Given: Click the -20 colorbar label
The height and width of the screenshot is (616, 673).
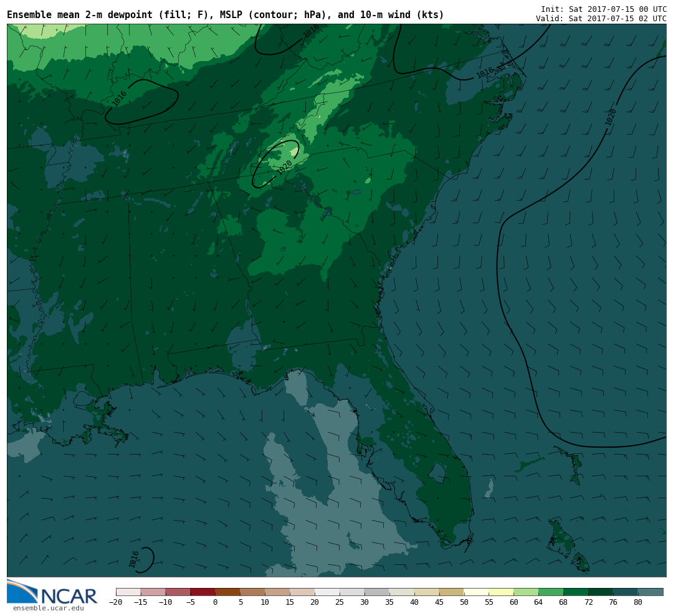Looking at the screenshot, I should pos(116,602).
